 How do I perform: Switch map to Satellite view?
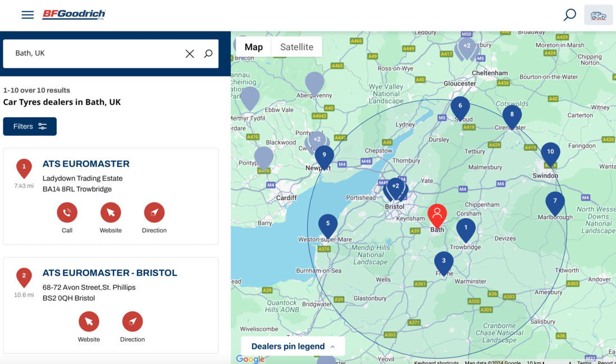tap(296, 47)
